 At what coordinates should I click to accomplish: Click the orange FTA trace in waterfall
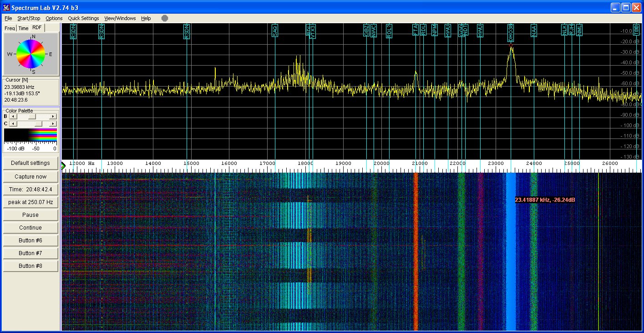(416, 251)
